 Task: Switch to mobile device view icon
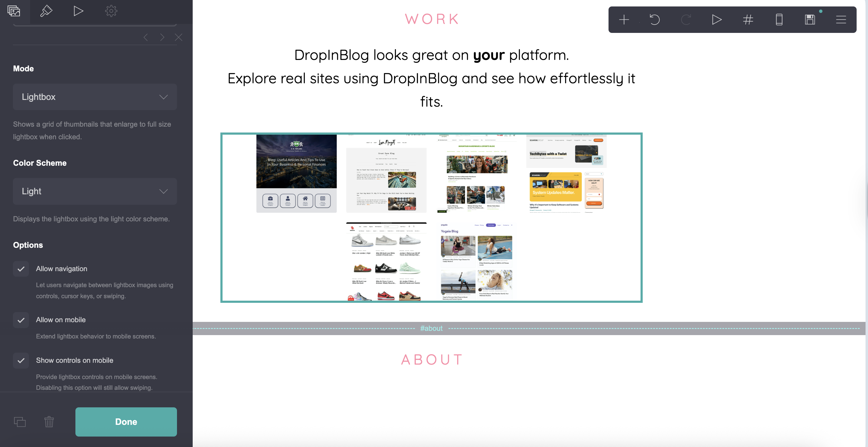[779, 20]
